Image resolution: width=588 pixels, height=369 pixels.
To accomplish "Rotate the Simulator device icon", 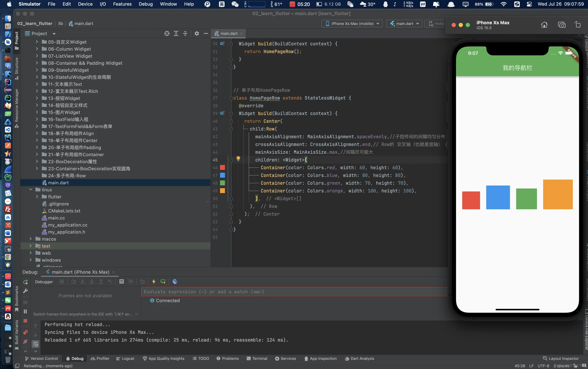I will point(578,25).
